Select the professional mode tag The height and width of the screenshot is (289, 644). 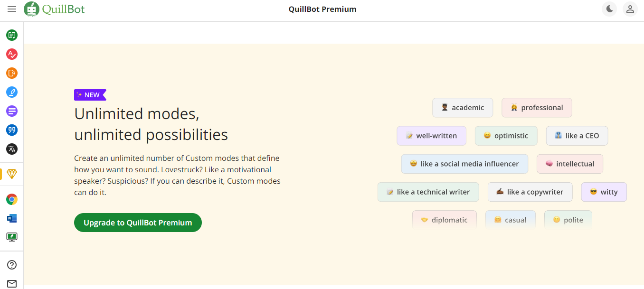(537, 108)
